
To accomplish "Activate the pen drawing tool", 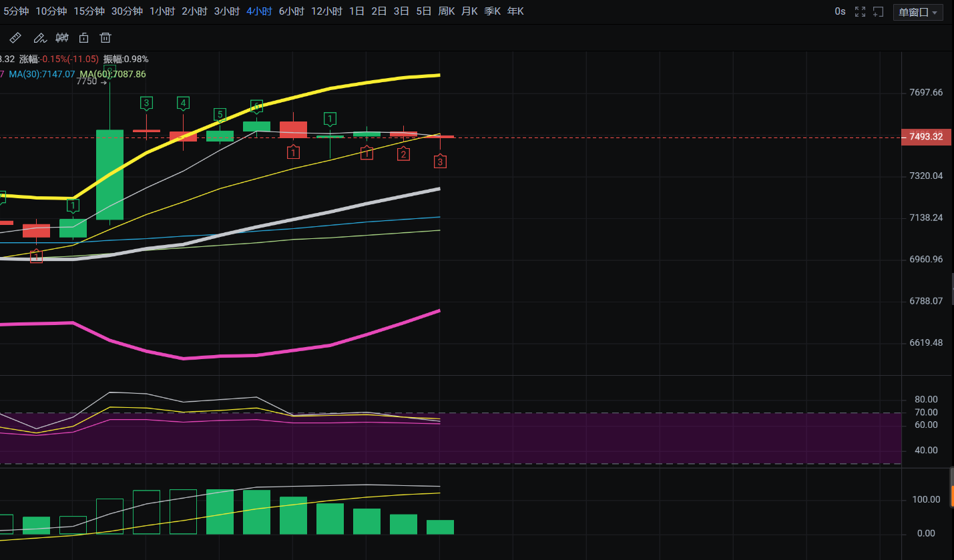I will (x=39, y=37).
